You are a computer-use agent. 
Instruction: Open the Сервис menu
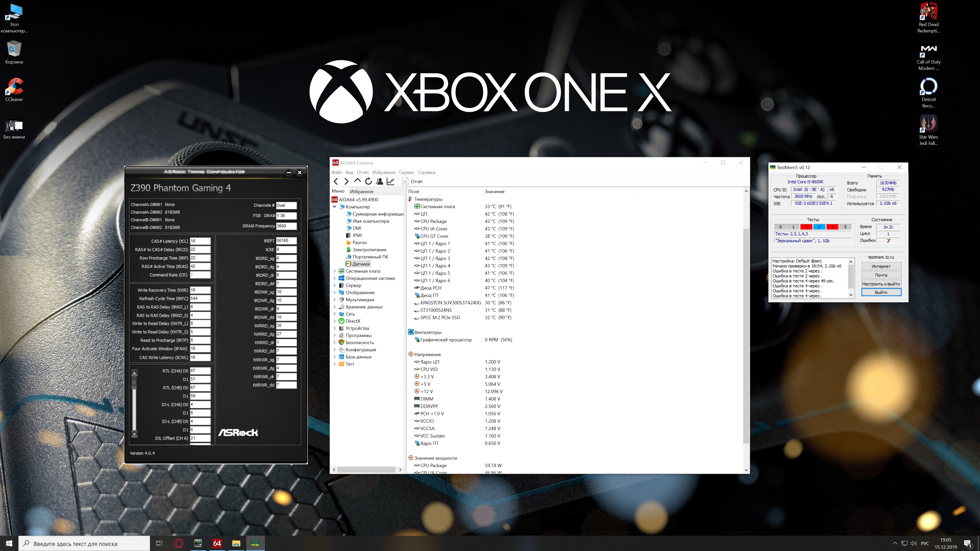click(x=406, y=172)
